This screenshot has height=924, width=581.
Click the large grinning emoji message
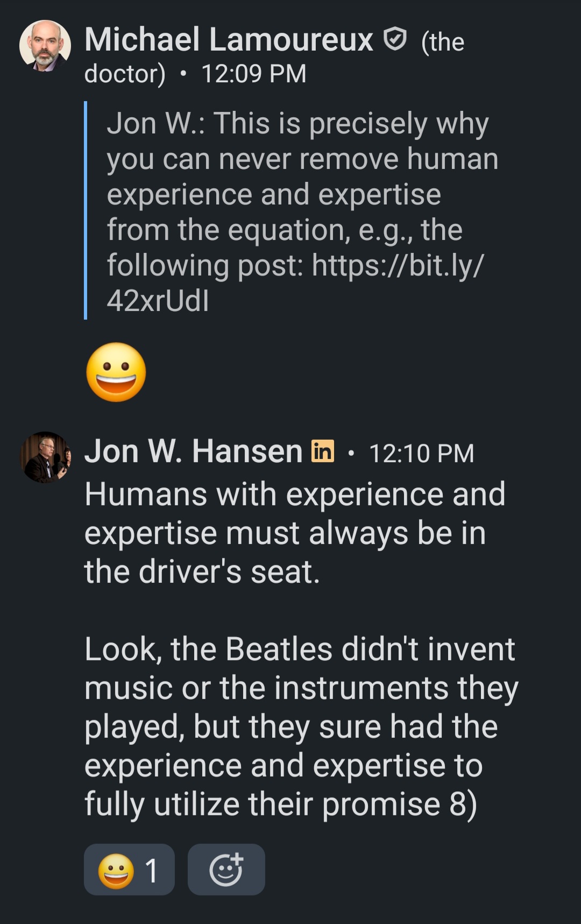coord(116,372)
